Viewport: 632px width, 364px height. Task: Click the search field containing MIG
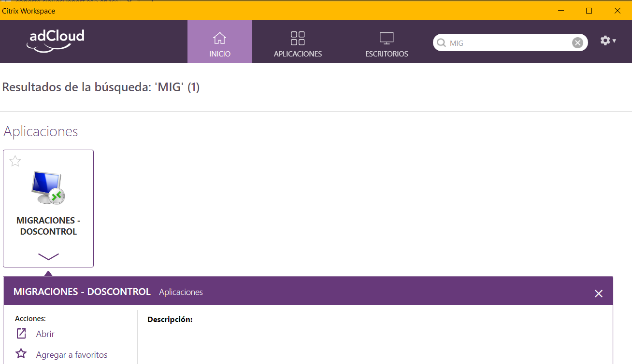[509, 43]
